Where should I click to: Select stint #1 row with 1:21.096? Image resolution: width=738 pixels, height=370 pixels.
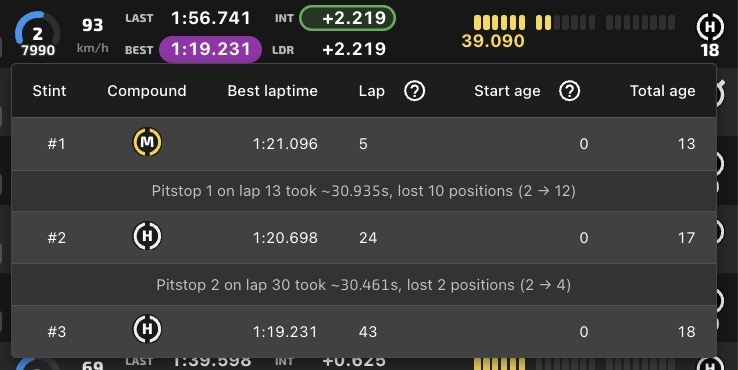364,144
